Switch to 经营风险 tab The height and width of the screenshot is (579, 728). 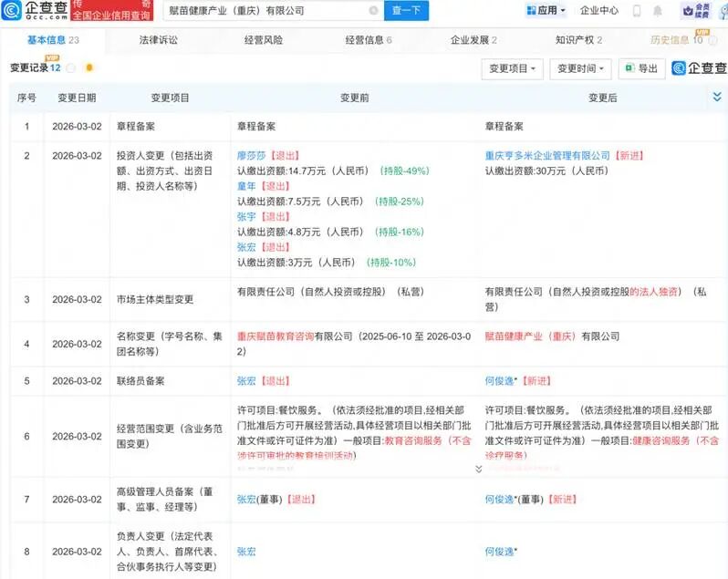(x=264, y=40)
